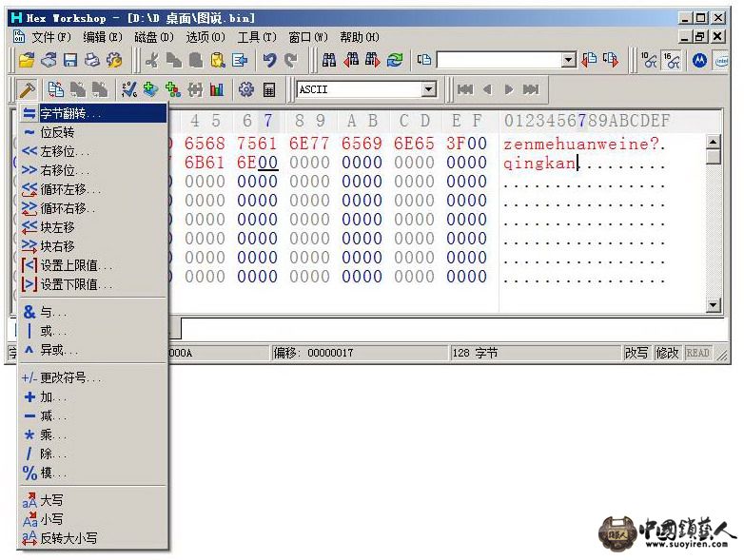Click document icon left of 文件 menu
The width and height of the screenshot is (744, 560).
(x=18, y=36)
